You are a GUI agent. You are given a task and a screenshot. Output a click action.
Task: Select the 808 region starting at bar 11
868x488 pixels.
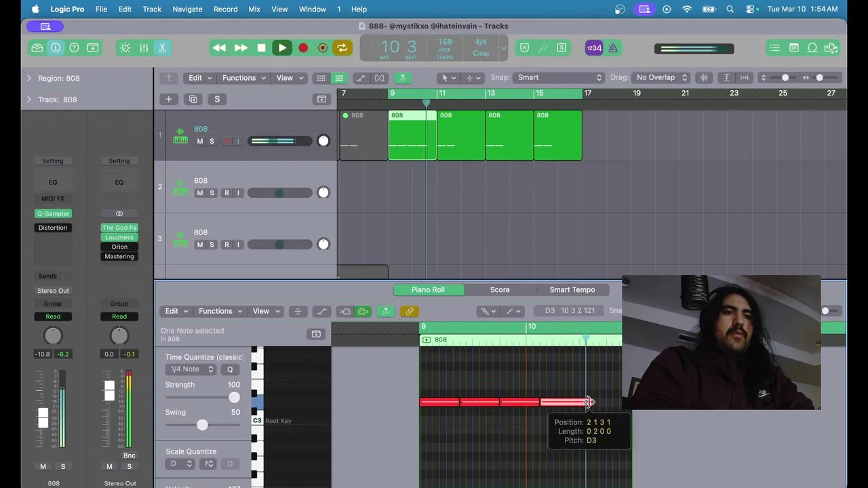point(461,136)
